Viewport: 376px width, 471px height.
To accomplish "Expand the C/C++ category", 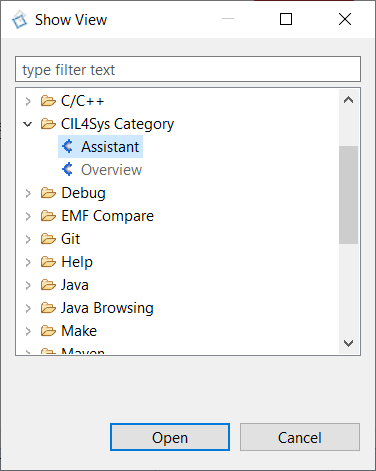I will tap(28, 101).
